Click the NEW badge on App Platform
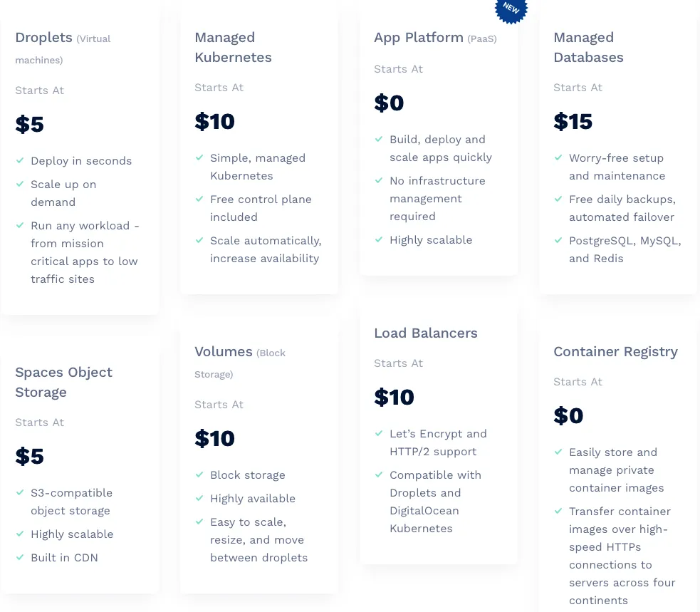 511,8
